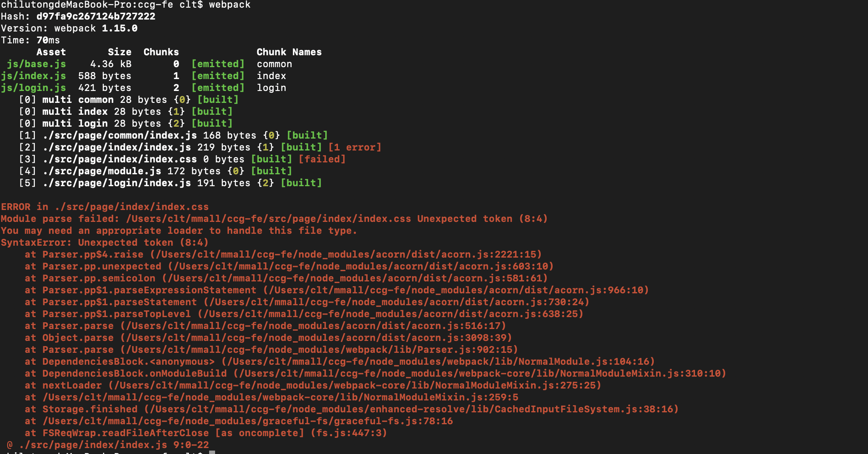Click the red [1 error] tag
The height and width of the screenshot is (454, 868).
(355, 147)
